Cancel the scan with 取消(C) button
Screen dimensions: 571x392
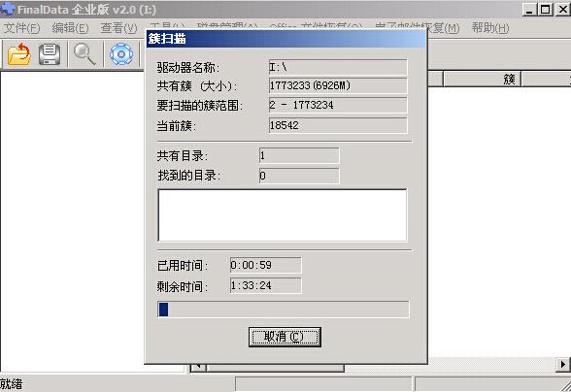[x=285, y=337]
